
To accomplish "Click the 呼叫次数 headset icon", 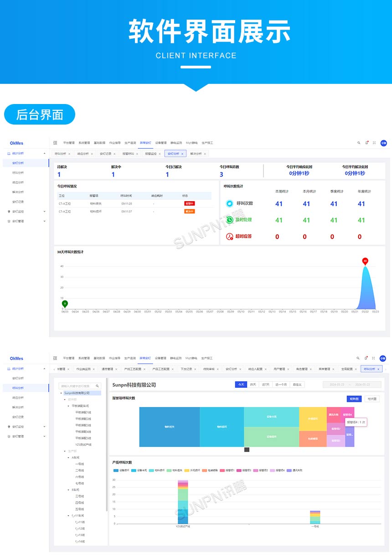I will click(230, 203).
